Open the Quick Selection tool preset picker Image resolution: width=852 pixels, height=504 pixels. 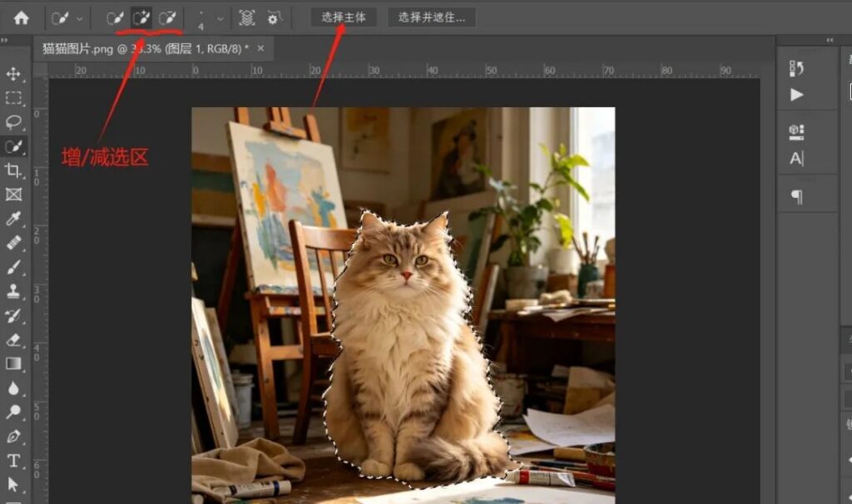(67, 18)
